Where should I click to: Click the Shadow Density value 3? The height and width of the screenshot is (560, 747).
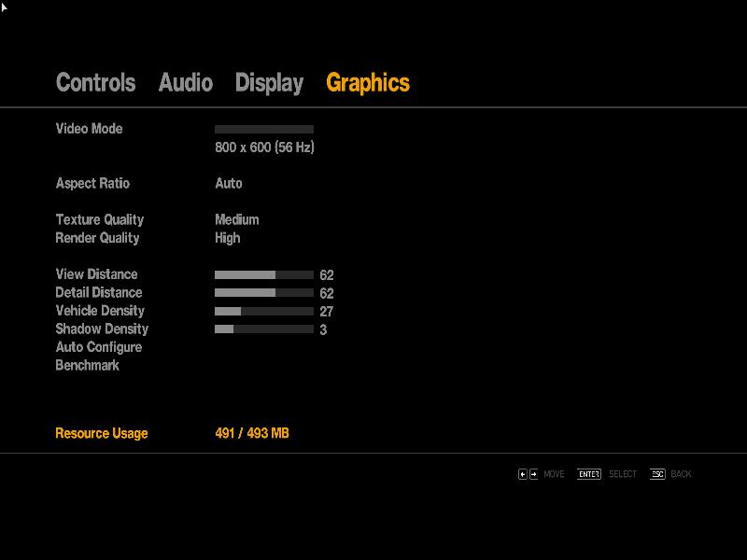point(323,329)
